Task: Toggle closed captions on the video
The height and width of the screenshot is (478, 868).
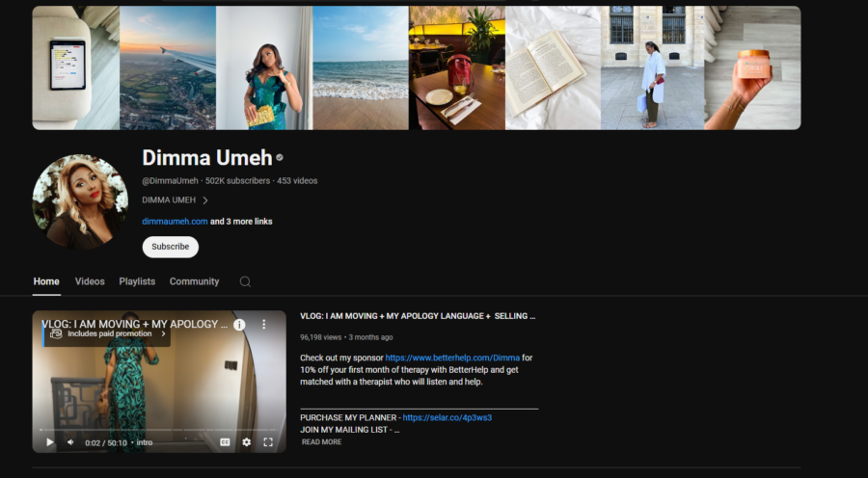Action: click(225, 442)
